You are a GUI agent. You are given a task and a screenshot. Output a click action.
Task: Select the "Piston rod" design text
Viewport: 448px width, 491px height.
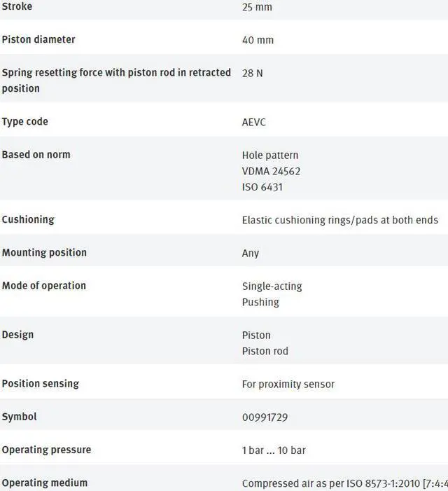(265, 351)
